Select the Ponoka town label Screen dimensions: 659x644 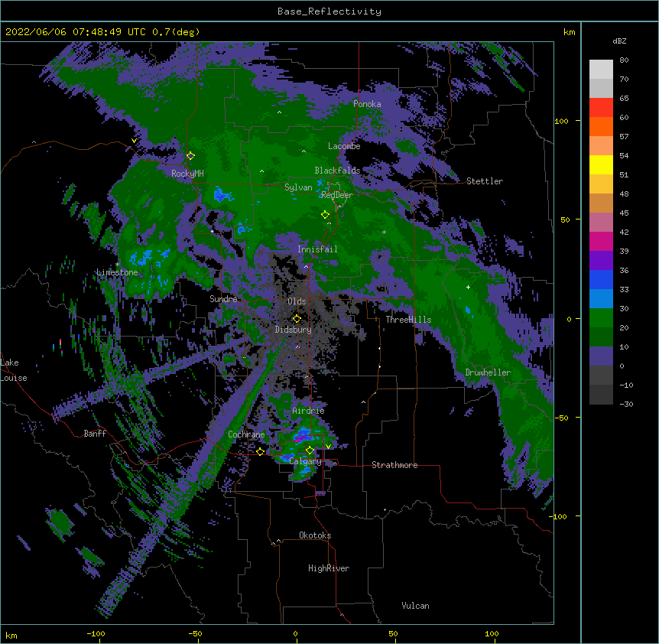(367, 104)
